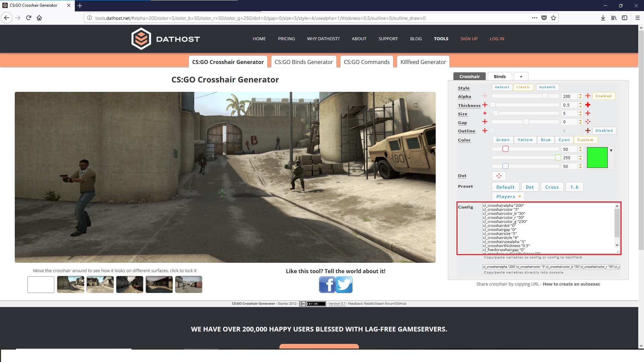Open How to create an autoexec link

tap(571, 284)
